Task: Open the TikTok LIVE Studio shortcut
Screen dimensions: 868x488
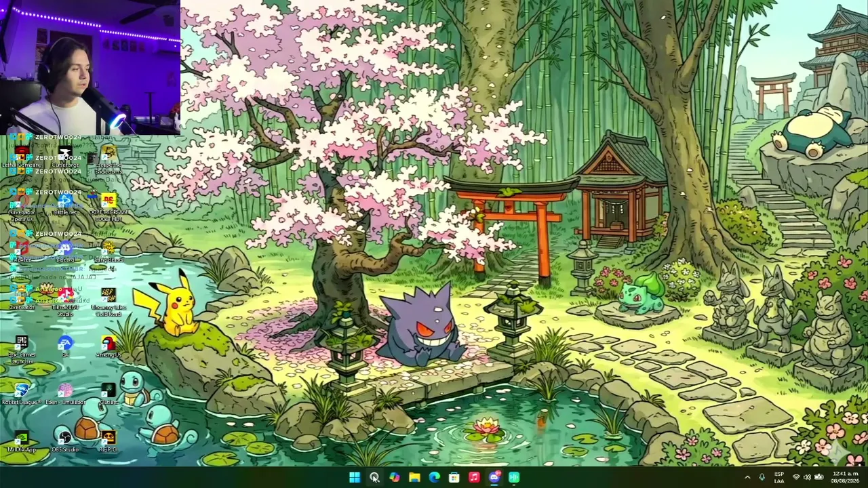Action: [x=65, y=303]
